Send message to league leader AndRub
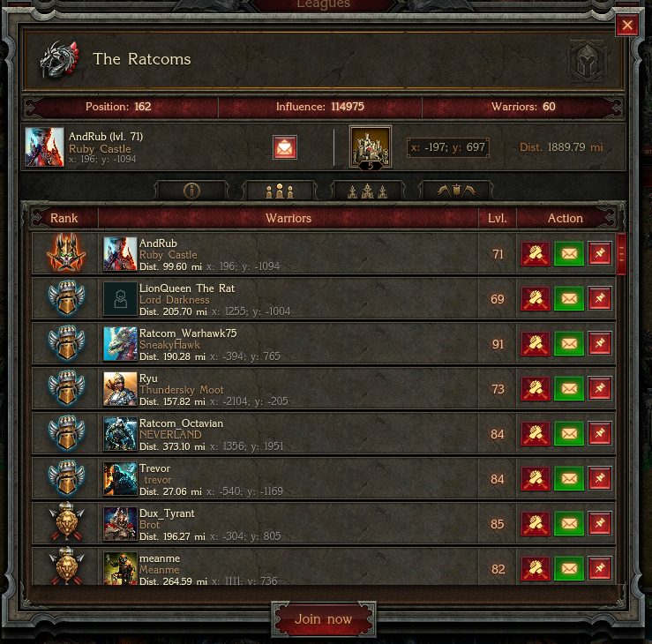 click(285, 147)
